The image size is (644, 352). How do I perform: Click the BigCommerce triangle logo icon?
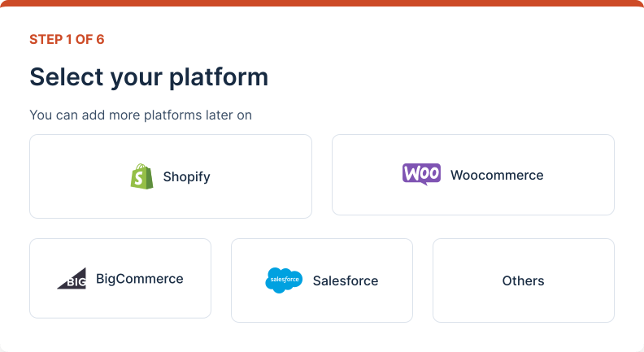[x=72, y=279]
